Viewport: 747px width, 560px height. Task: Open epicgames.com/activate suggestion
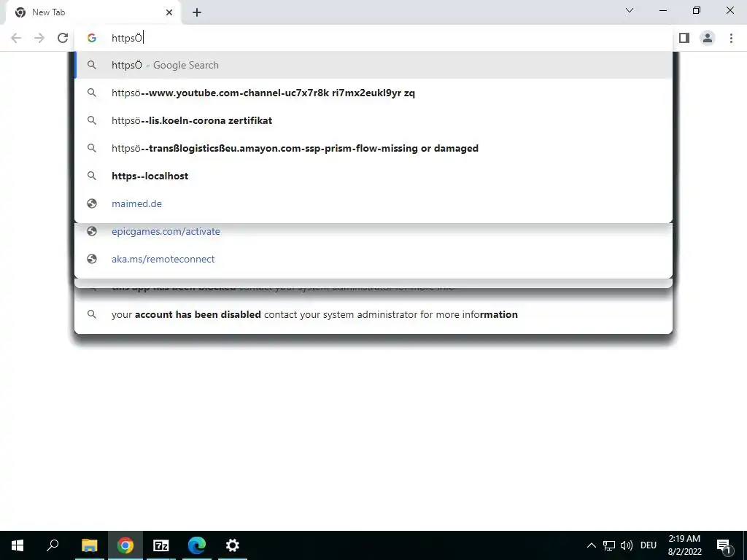pyautogui.click(x=373, y=231)
